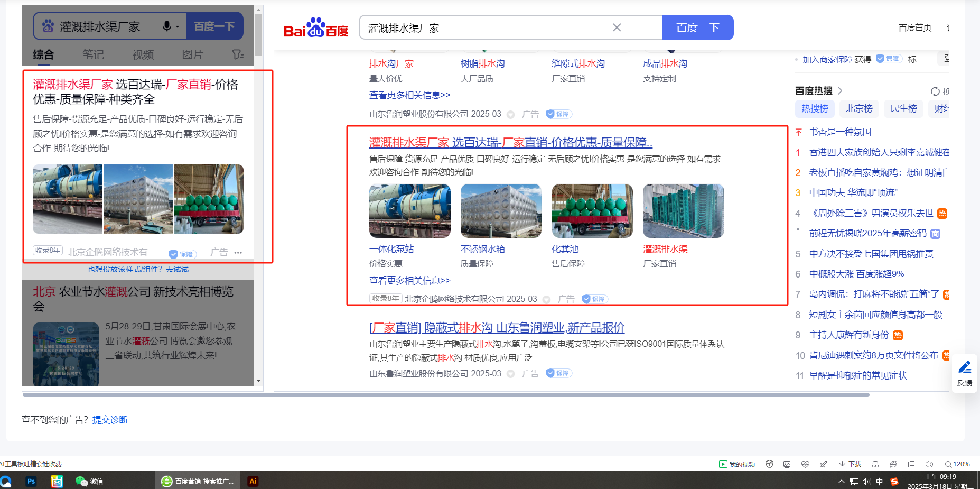Open the three-dot menu on the mobile ad
Image resolution: width=980 pixels, height=489 pixels.
click(238, 253)
